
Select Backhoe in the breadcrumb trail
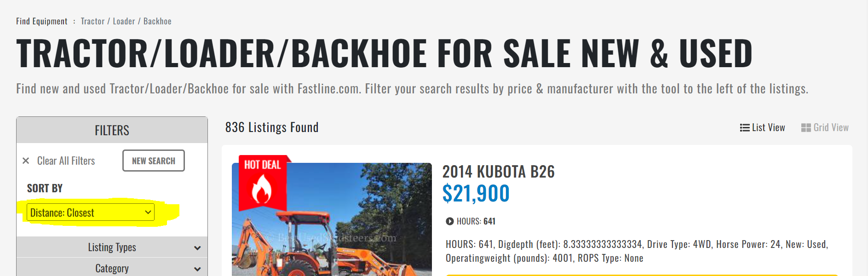click(x=158, y=21)
